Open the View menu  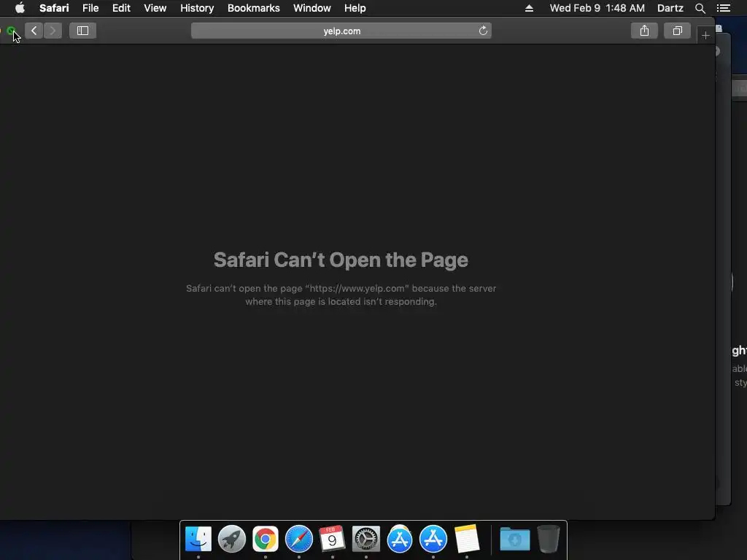[x=155, y=8]
